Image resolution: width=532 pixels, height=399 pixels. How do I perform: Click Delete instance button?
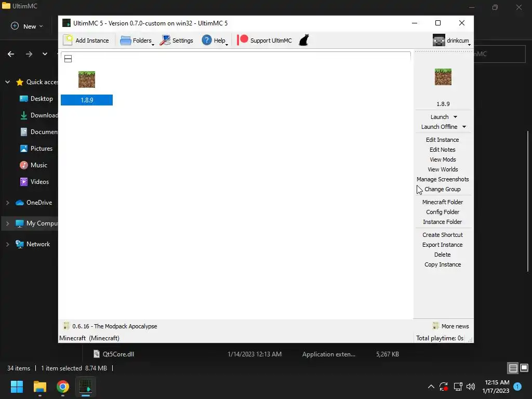pyautogui.click(x=443, y=255)
